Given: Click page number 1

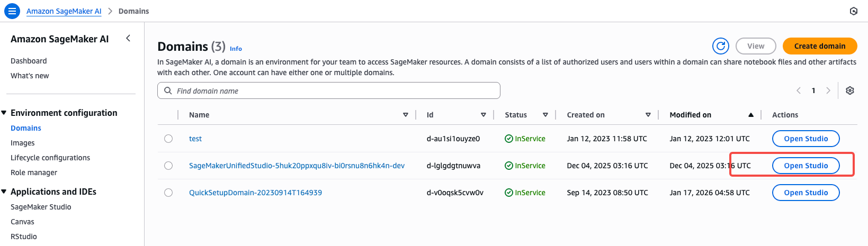Looking at the screenshot, I should tap(813, 90).
